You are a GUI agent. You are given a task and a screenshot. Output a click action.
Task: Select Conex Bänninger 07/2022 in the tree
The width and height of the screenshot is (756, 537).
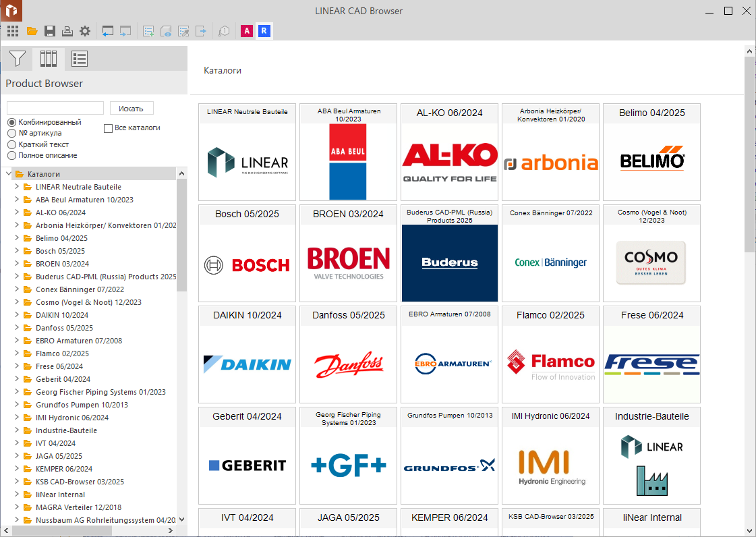(x=80, y=289)
